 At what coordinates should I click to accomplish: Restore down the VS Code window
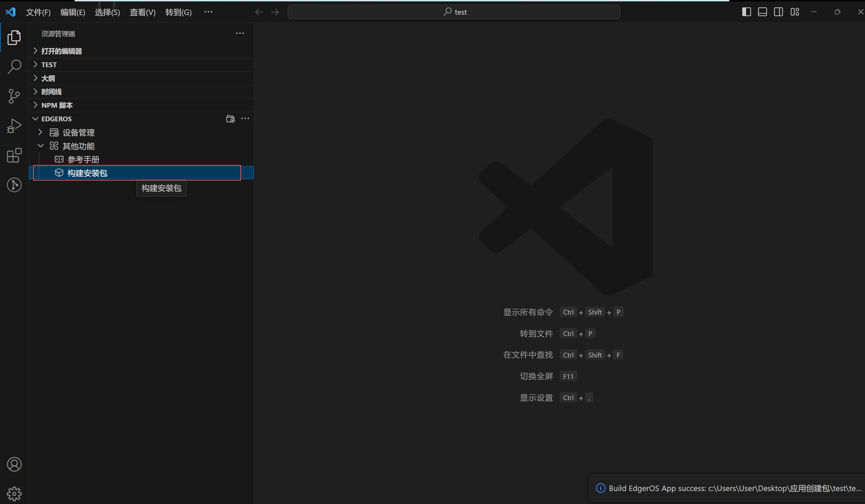(x=837, y=12)
